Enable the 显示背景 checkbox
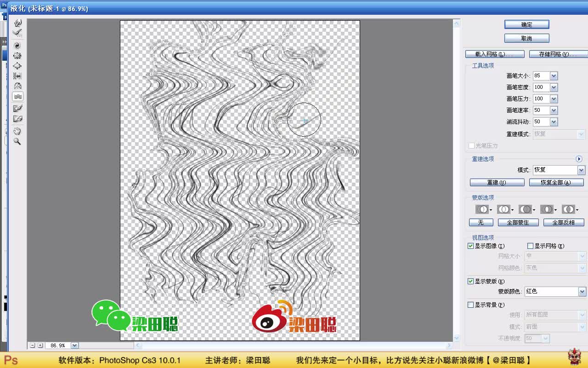This screenshot has width=588, height=368. click(470, 304)
